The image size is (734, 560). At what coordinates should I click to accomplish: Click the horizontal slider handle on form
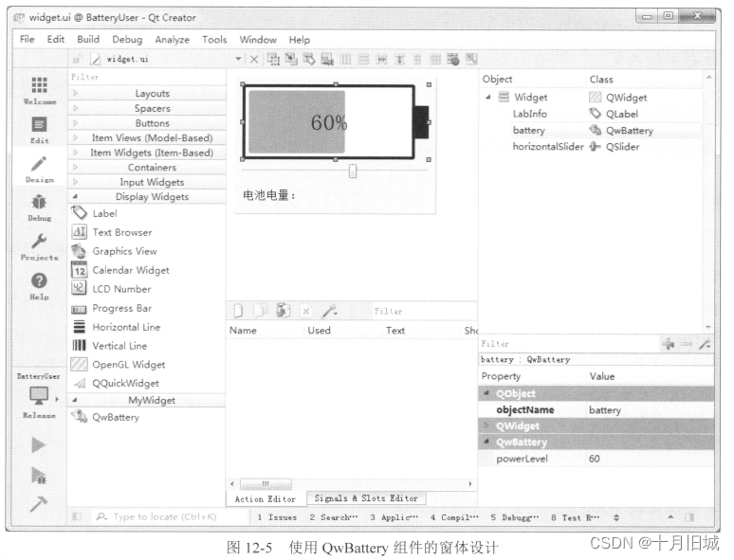(353, 172)
